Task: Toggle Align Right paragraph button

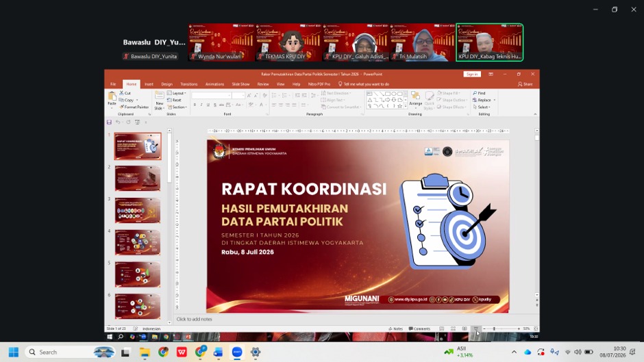Action: pos(288,105)
